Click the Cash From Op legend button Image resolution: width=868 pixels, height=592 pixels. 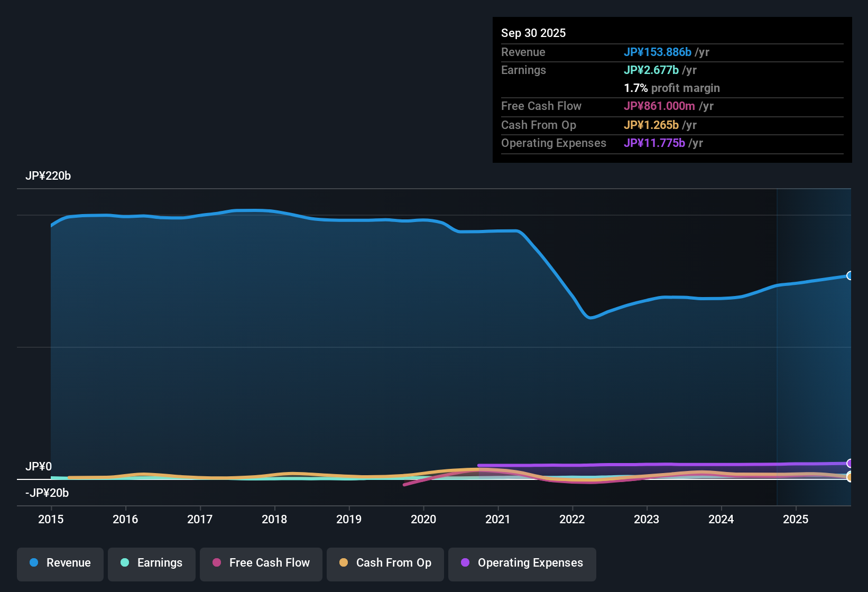[x=385, y=563]
